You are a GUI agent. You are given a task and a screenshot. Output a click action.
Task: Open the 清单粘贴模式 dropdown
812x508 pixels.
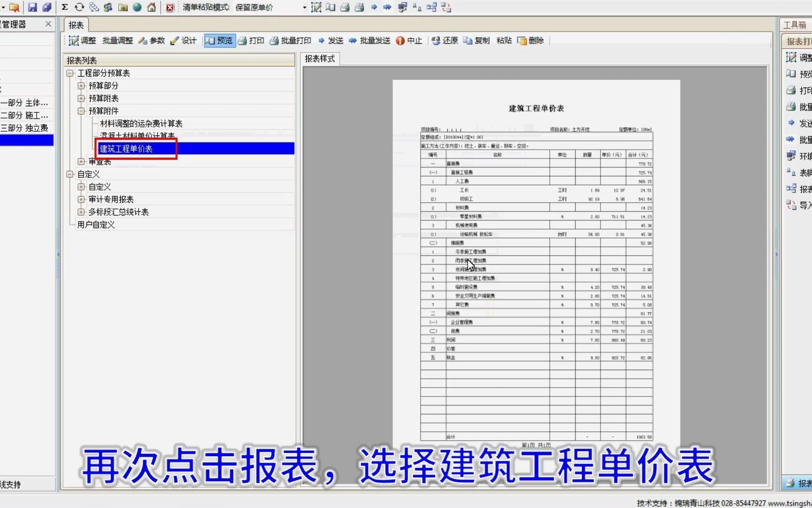[x=304, y=8]
